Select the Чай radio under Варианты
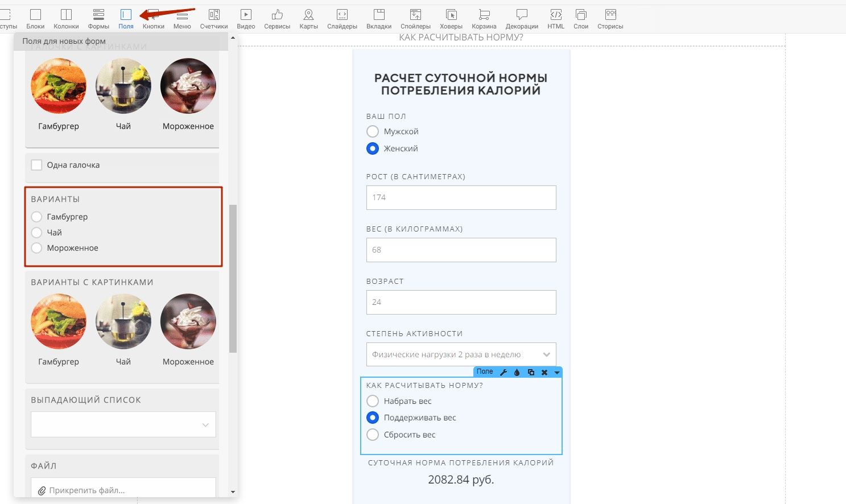This screenshot has width=846, height=504. 36,233
